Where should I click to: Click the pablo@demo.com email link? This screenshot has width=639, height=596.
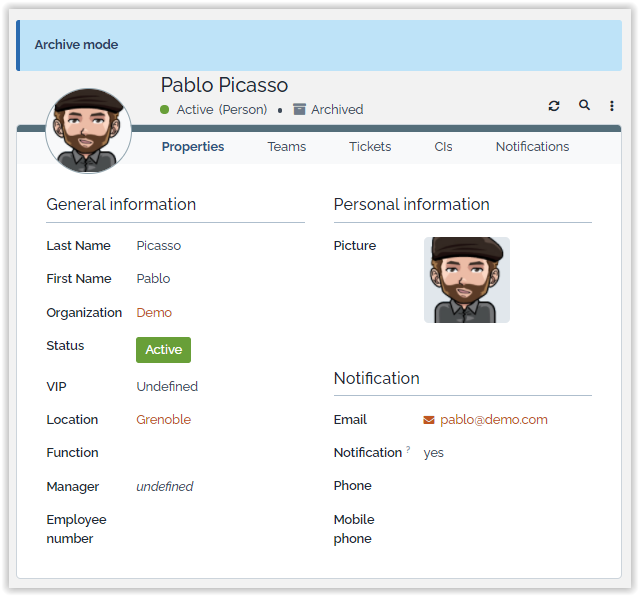(494, 420)
